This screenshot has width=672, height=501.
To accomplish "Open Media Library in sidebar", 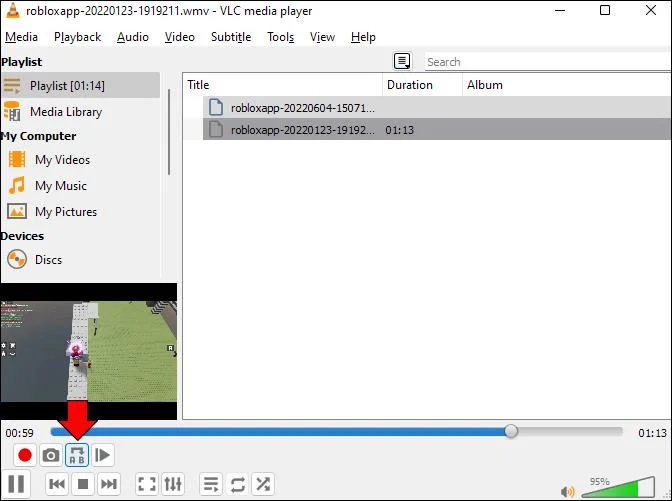I will (81, 112).
